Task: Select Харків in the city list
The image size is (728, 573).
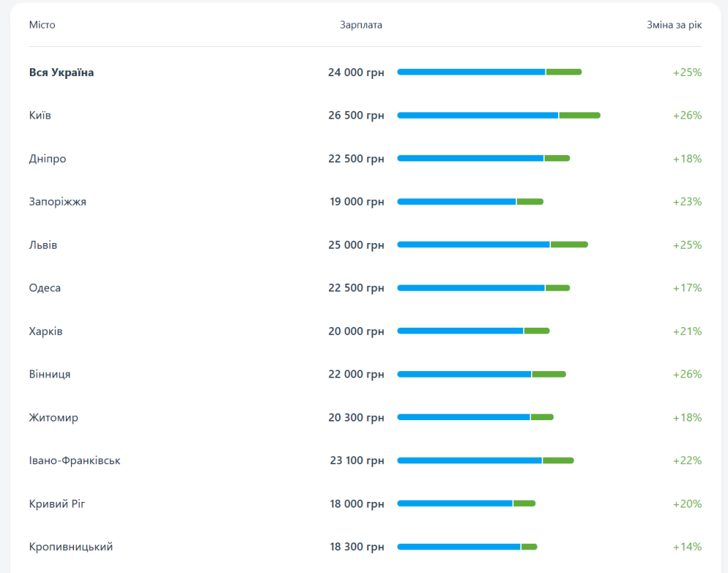Action: (x=45, y=331)
